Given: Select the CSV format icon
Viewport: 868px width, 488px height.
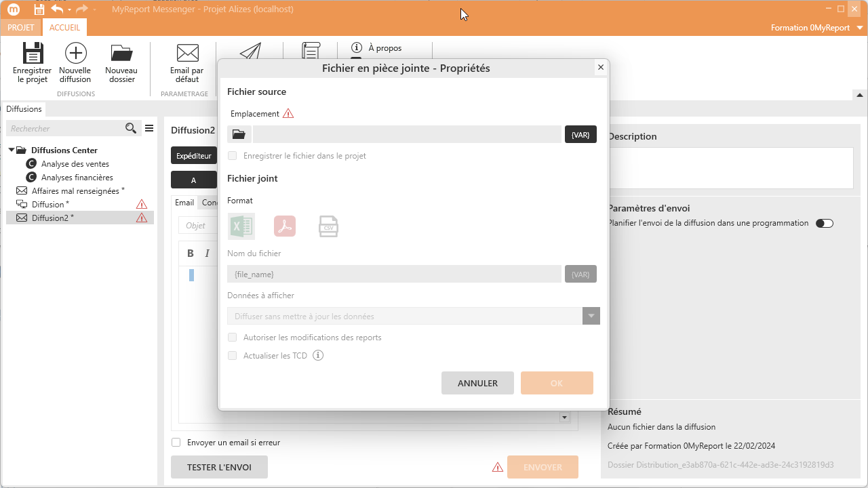Looking at the screenshot, I should click(328, 226).
